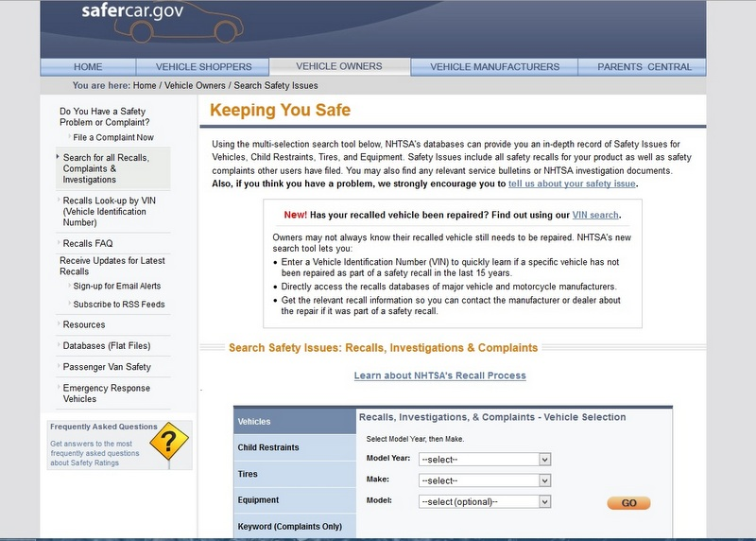Screen dimensions: 756x541
Task: Switch to the Child Restraints tab
Action: (295, 447)
